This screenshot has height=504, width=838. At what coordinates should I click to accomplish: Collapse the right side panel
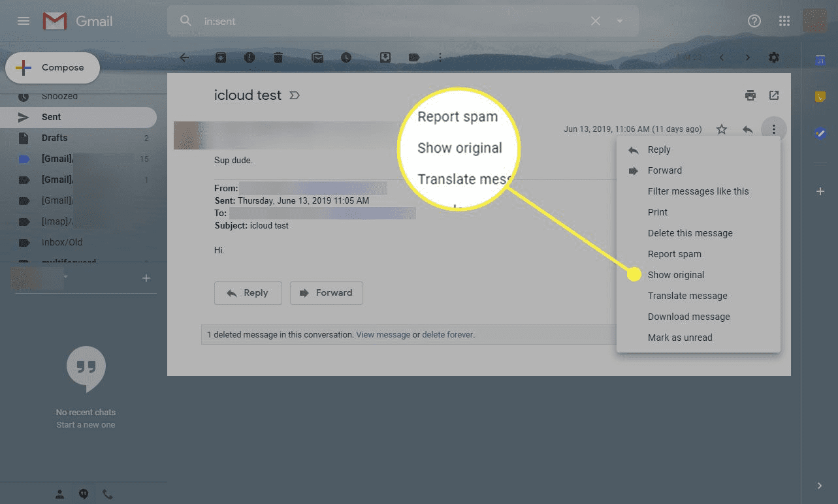point(820,486)
